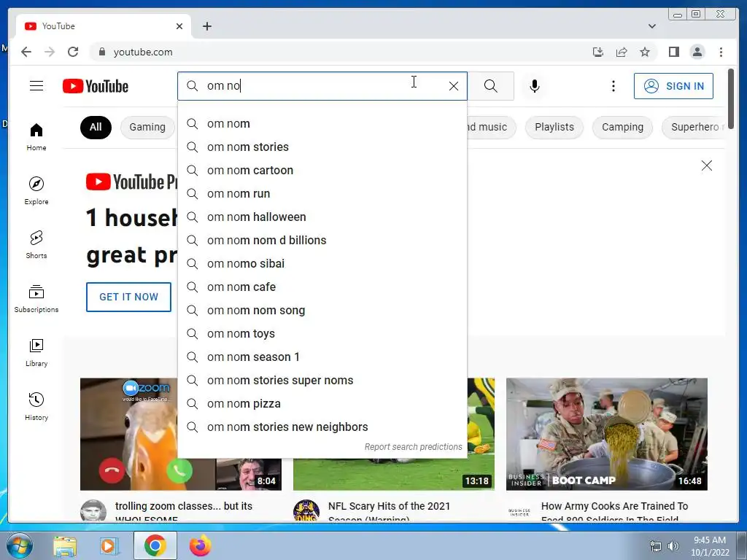Viewport: 747px width, 560px height.
Task: Open the YouTube hamburger guide menu
Action: 36,86
